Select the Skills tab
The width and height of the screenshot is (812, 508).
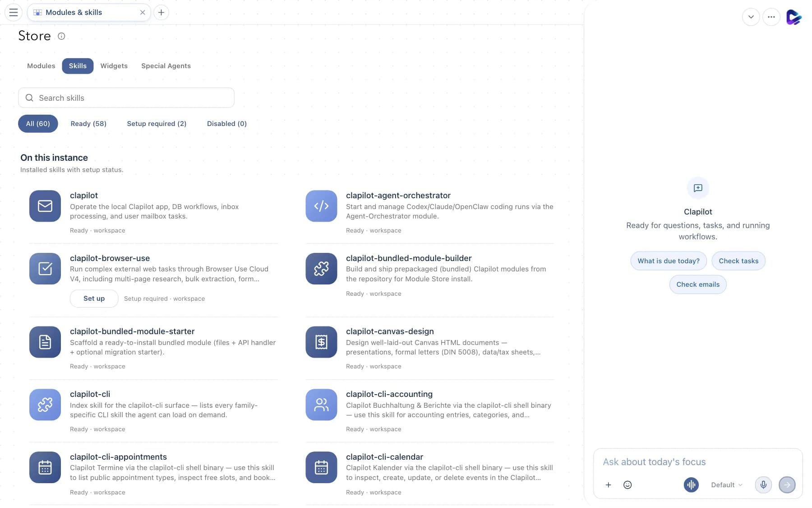click(x=78, y=66)
